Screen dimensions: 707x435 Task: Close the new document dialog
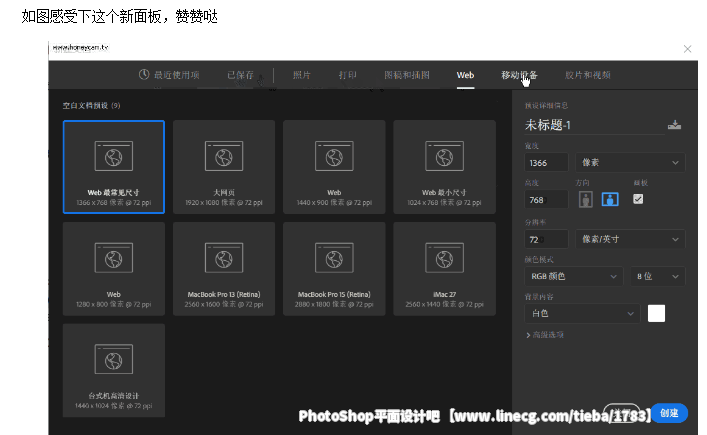tap(687, 49)
